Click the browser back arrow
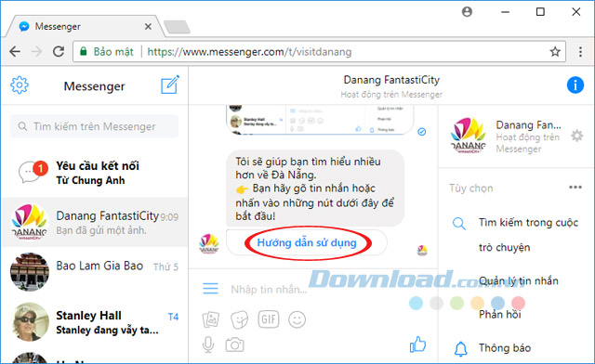The width and height of the screenshot is (595, 364). click(15, 51)
